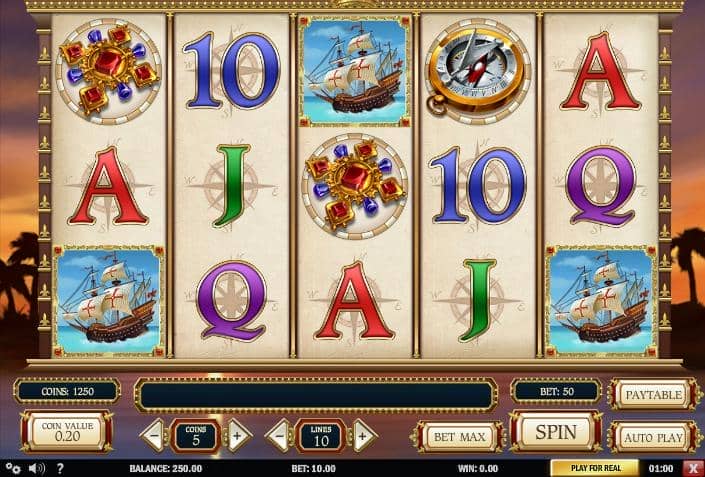Viewport: 705px width, 477px height.
Task: Open the settings gear icon
Action: tap(13, 468)
